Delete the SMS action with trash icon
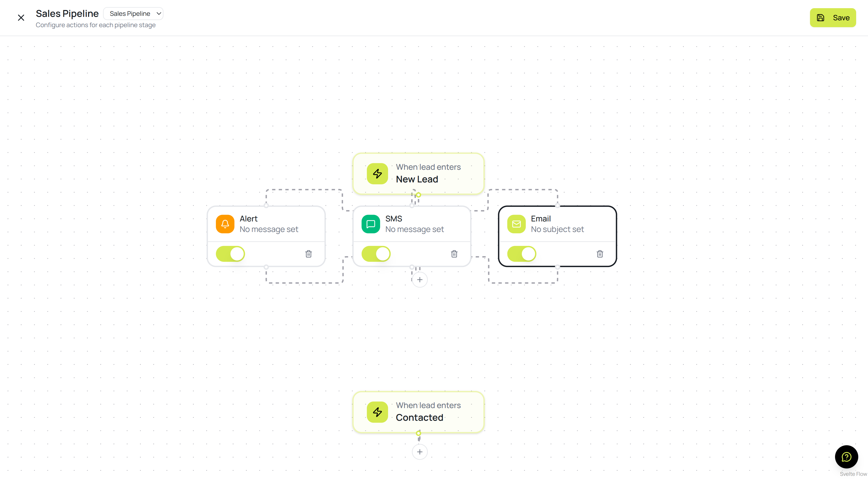 click(x=454, y=254)
